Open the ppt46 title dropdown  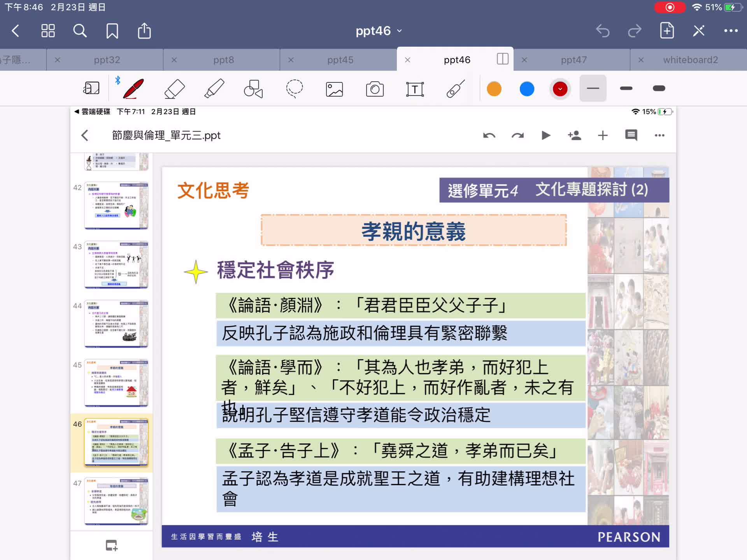[399, 30]
